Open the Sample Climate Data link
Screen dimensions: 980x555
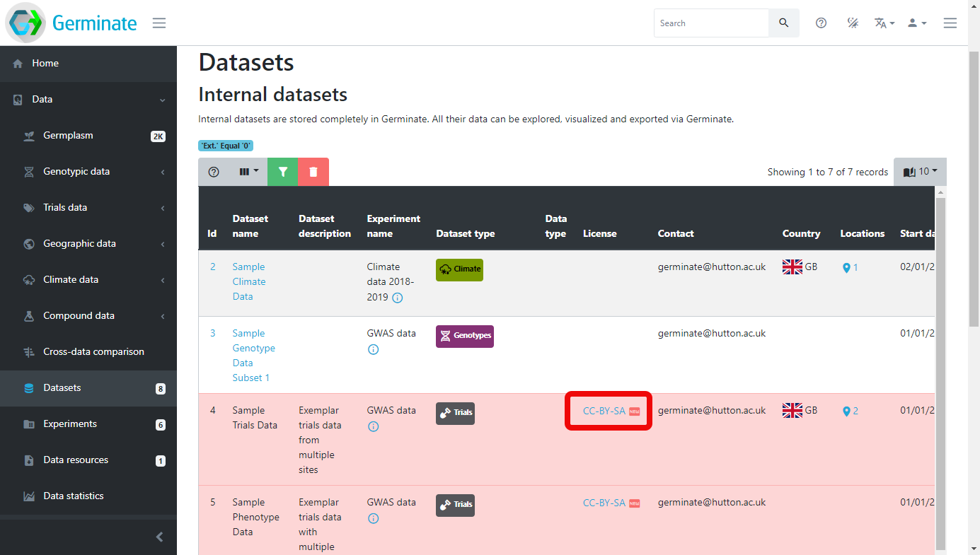coord(248,281)
